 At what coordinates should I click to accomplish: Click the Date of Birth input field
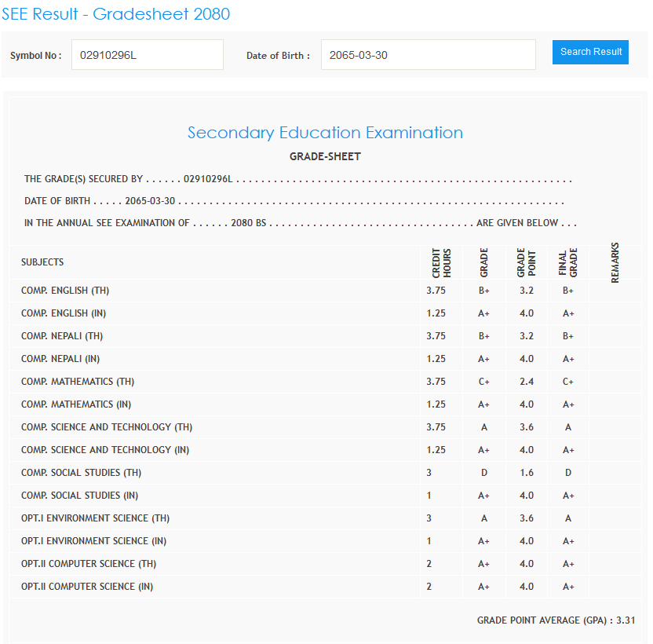[428, 55]
